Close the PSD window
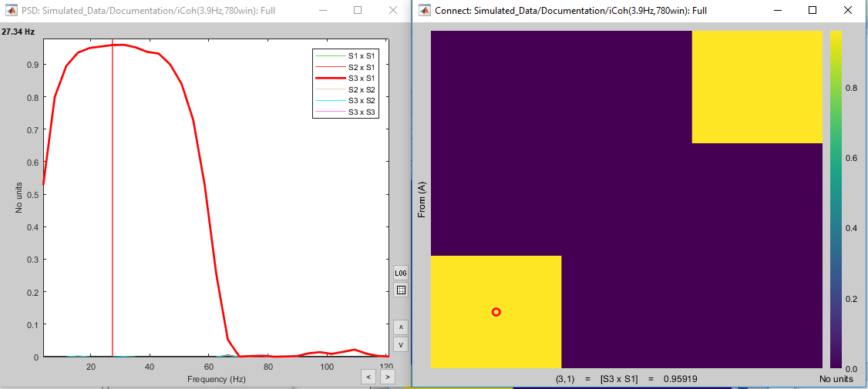This screenshot has width=868, height=389. [393, 11]
